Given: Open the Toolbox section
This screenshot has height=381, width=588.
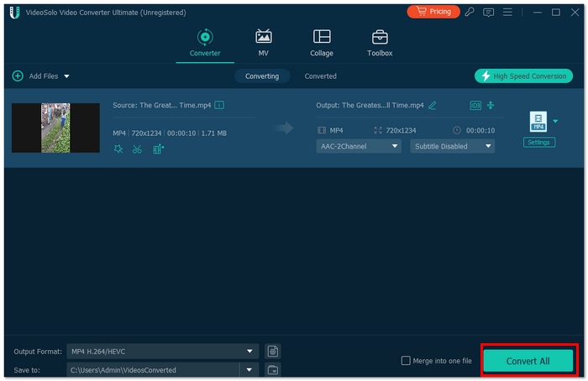Looking at the screenshot, I should [x=380, y=43].
